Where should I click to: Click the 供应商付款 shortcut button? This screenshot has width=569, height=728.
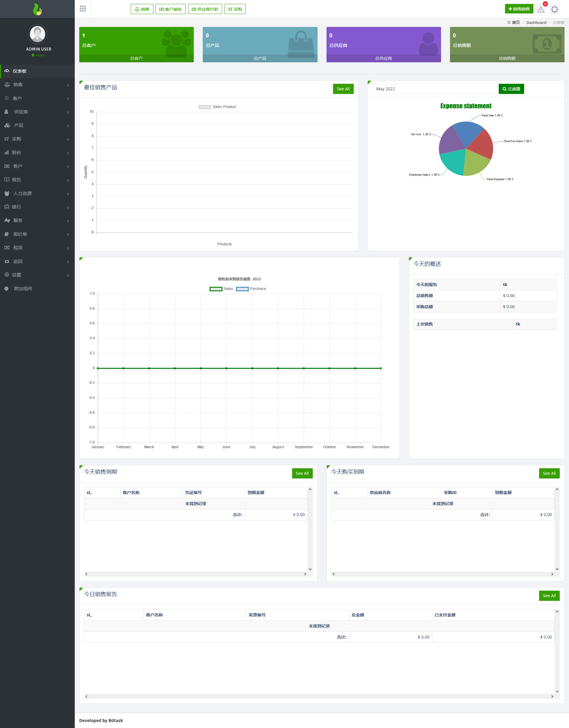coord(205,9)
